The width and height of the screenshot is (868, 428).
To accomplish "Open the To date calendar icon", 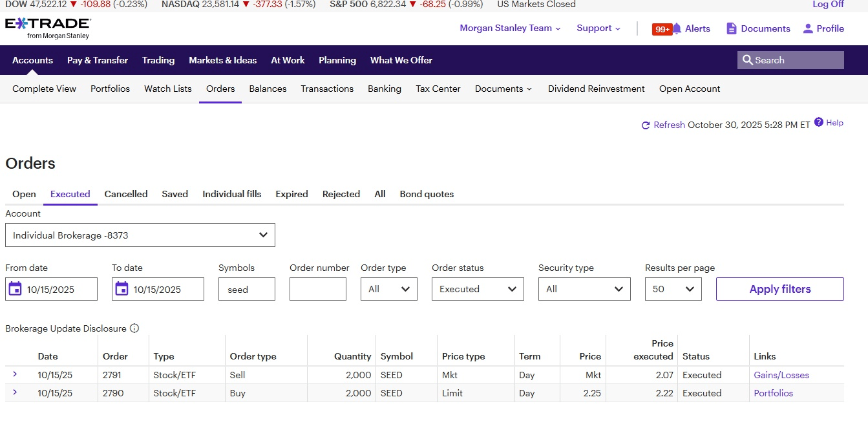I will pos(122,289).
